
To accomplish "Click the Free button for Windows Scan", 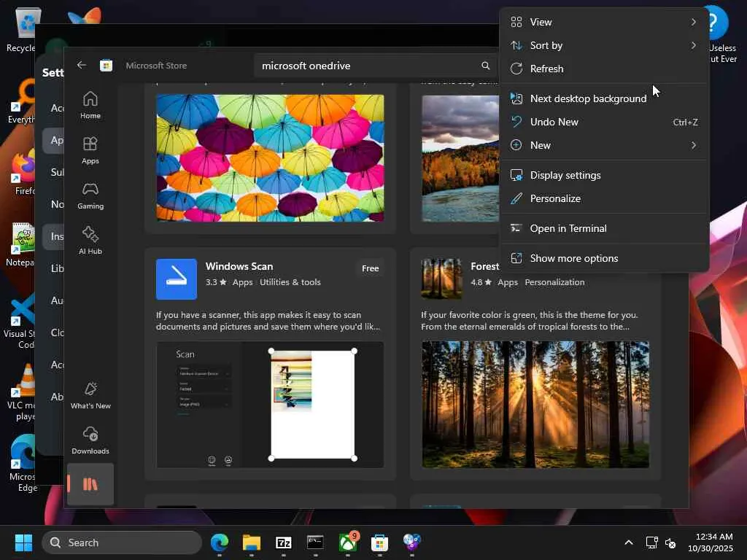I will pos(370,268).
